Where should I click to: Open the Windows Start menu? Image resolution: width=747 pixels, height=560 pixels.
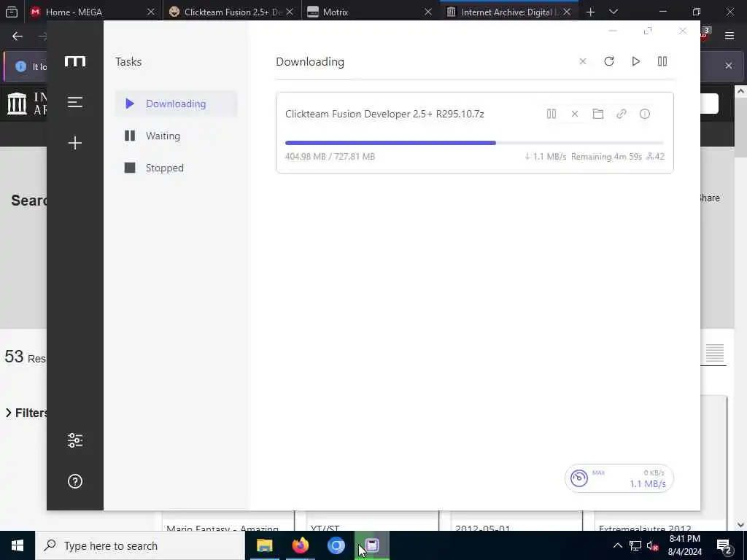(18, 545)
